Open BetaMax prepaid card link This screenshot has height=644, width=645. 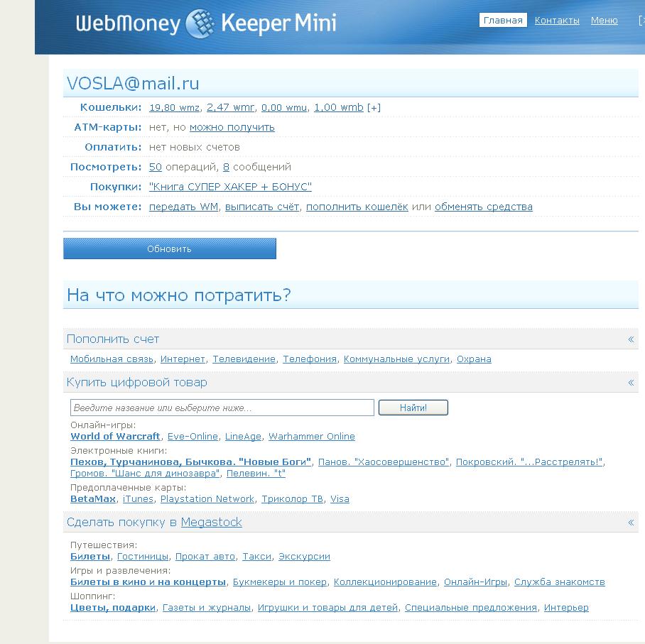coord(93,499)
